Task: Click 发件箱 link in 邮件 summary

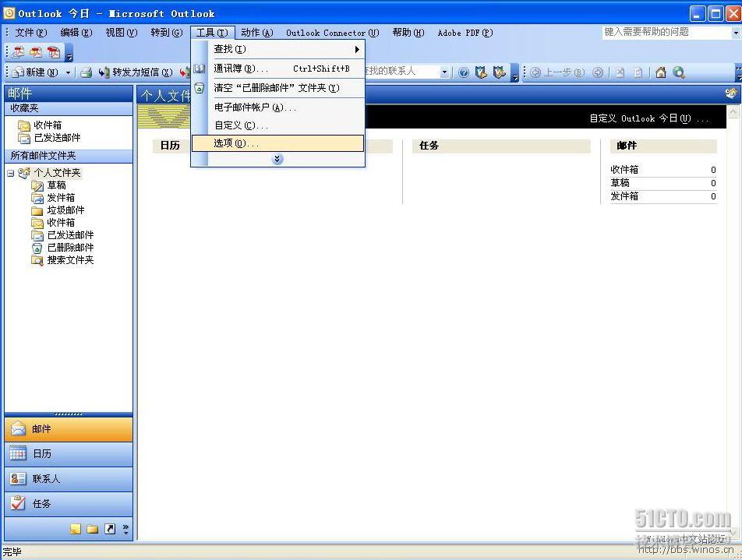Action: click(624, 195)
